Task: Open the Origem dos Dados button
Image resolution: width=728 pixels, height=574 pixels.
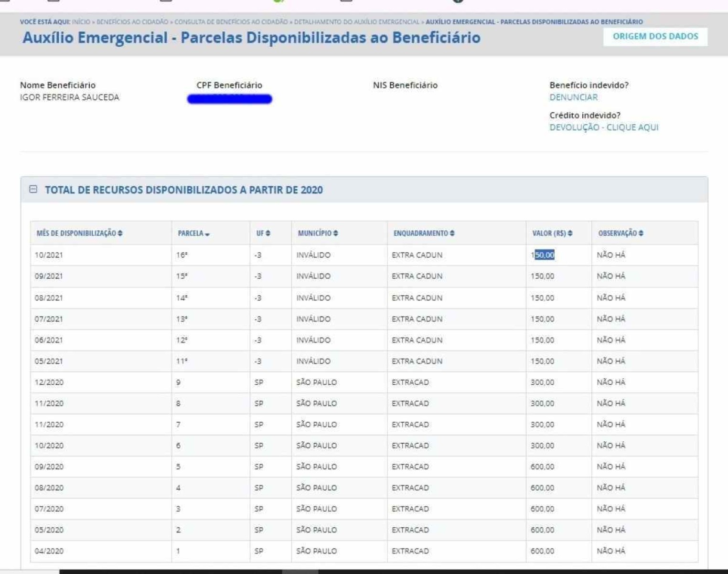Action: click(x=655, y=36)
